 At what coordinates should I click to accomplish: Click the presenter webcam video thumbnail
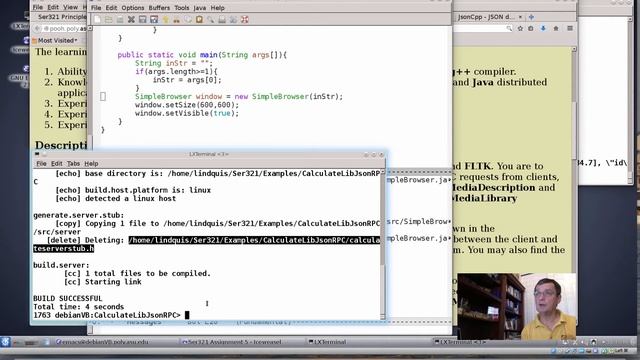tap(517, 306)
